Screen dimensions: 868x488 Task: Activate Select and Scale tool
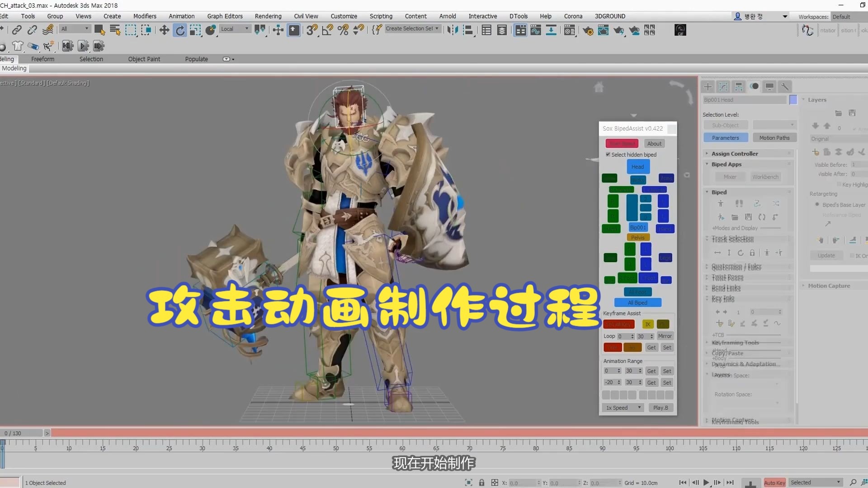coord(195,30)
